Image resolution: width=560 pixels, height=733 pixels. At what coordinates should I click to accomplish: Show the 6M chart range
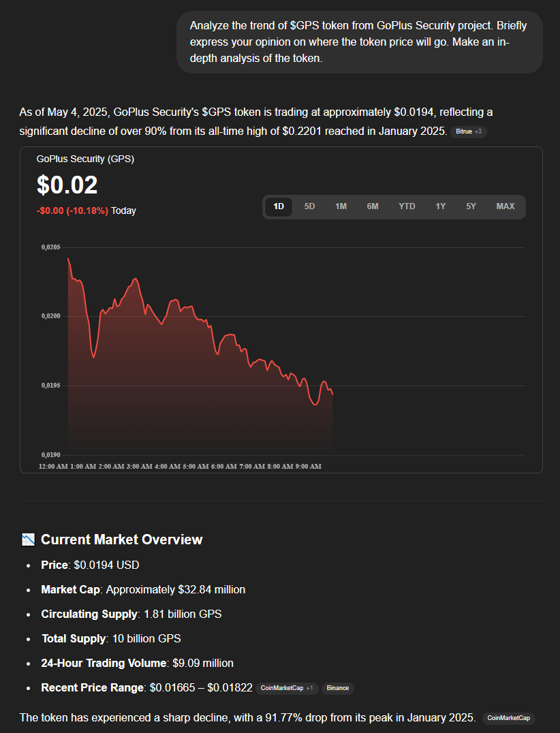(373, 206)
